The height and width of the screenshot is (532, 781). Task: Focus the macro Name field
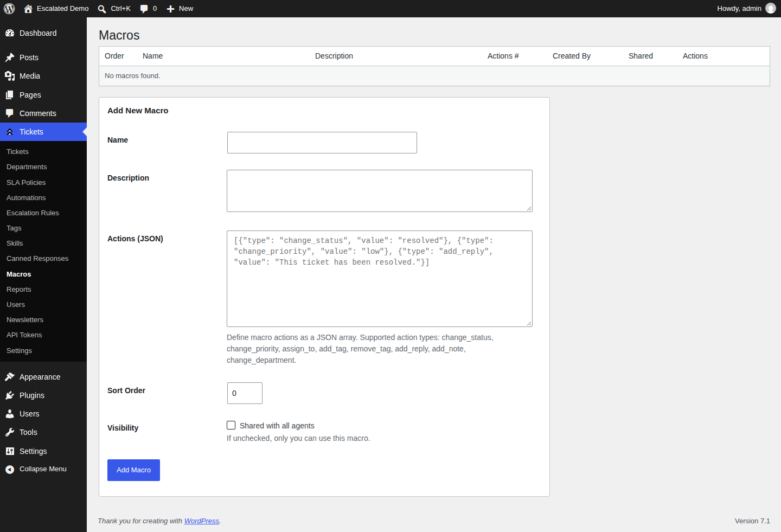pos(322,143)
